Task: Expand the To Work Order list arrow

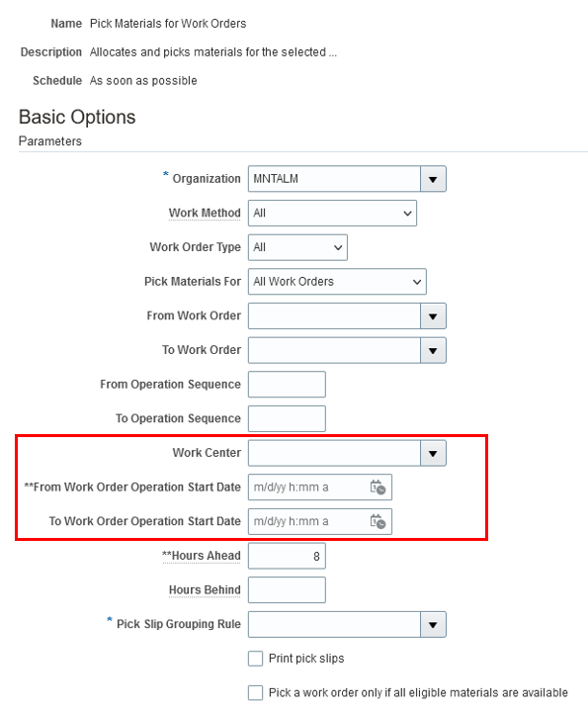Action: click(x=433, y=350)
